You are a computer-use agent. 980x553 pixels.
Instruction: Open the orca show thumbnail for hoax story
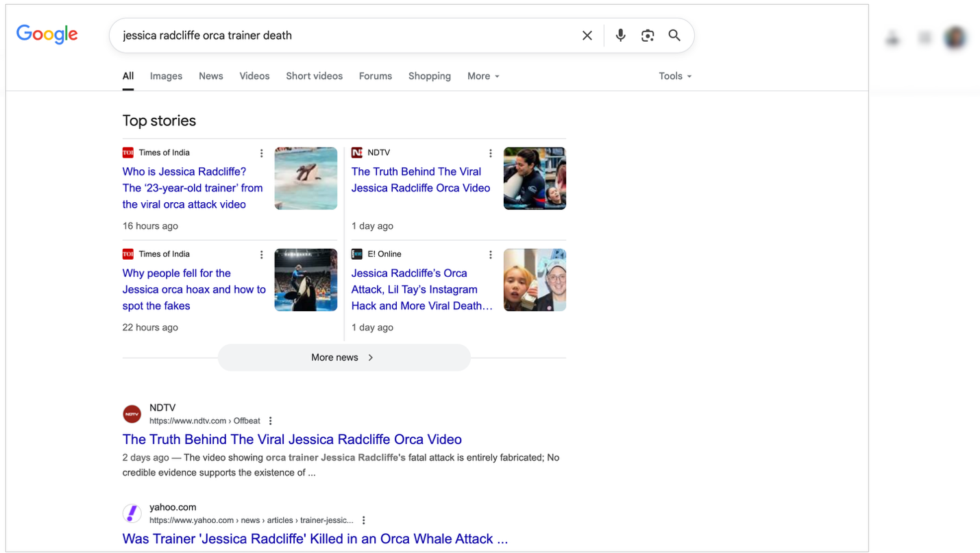pyautogui.click(x=306, y=280)
